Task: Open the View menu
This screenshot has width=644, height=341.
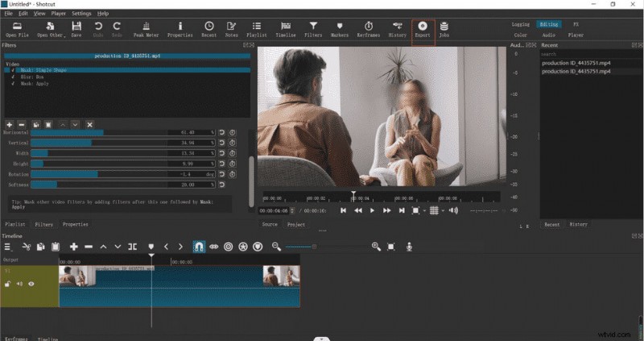Action: [39, 14]
